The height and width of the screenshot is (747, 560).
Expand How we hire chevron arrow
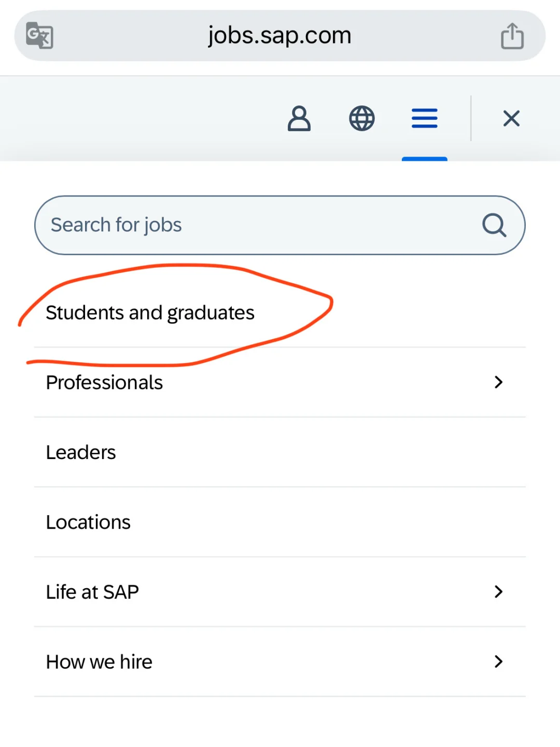[x=498, y=661]
